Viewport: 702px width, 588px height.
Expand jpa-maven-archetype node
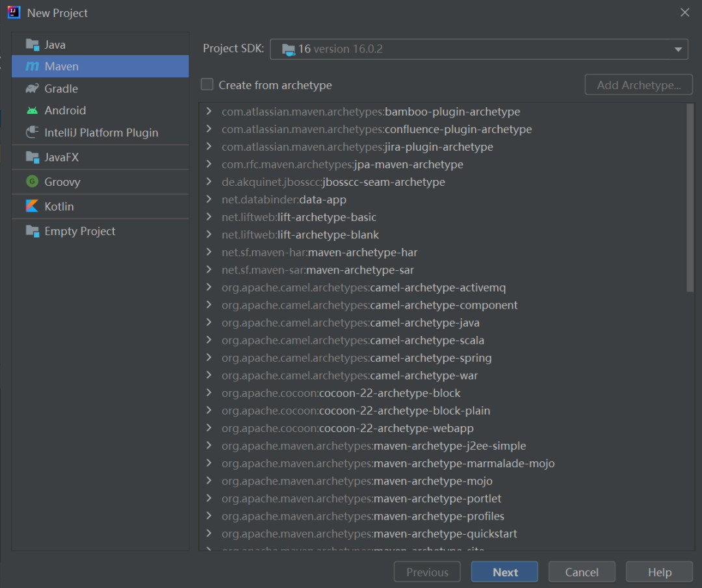click(209, 164)
